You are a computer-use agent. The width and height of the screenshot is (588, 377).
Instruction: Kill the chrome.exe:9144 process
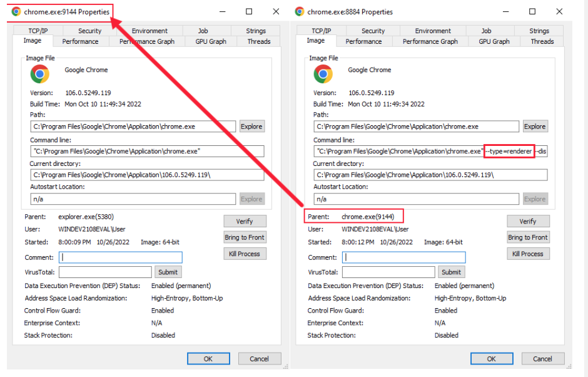245,254
